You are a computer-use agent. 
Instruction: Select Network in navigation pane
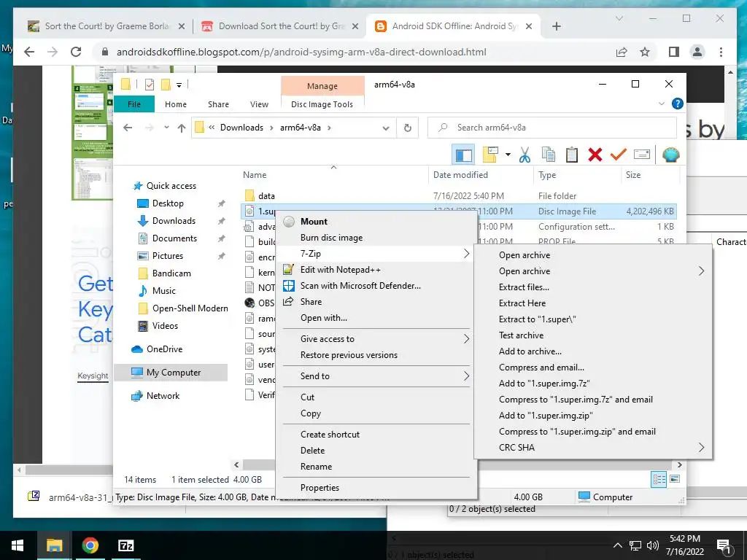tap(163, 396)
